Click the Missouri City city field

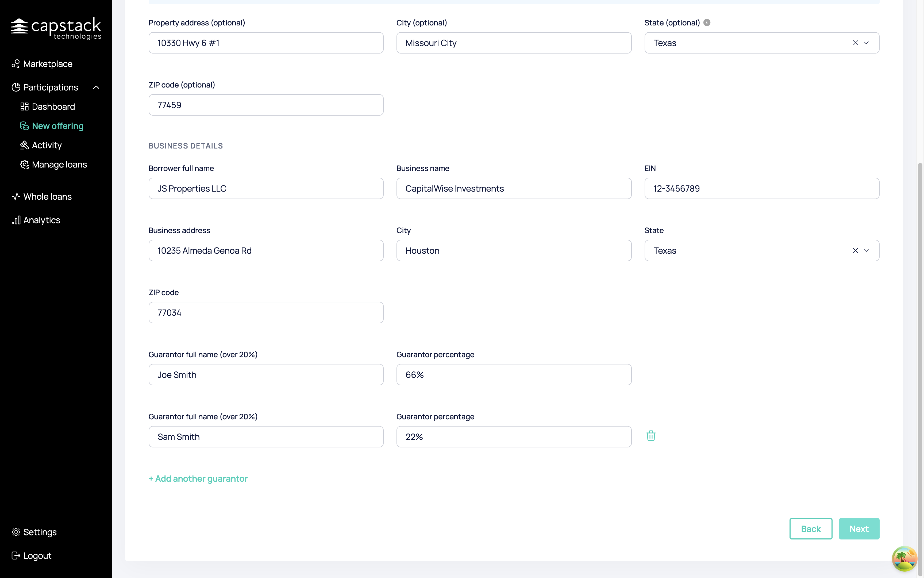[514, 43]
